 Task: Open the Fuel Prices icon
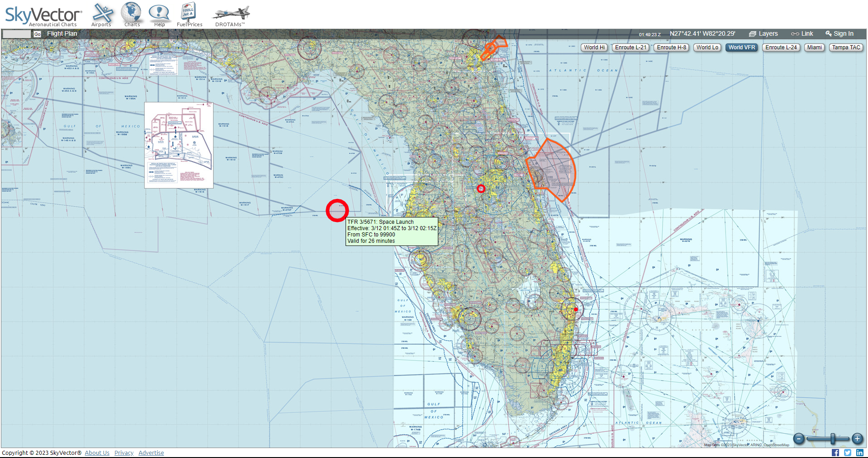[x=190, y=14]
